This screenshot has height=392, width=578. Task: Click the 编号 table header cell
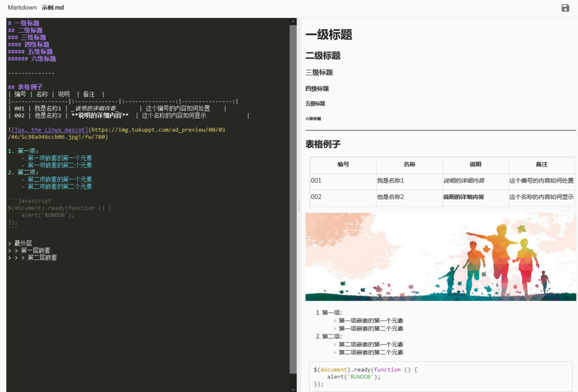click(x=343, y=165)
